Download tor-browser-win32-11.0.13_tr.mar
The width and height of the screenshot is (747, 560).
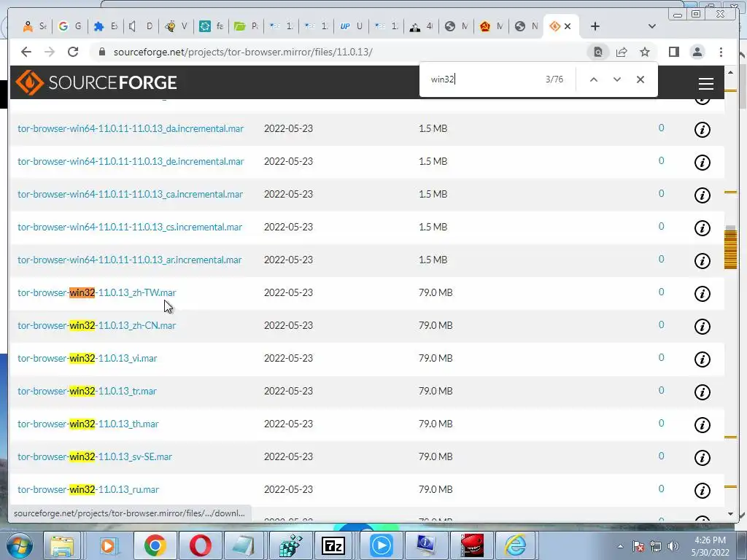click(x=88, y=391)
